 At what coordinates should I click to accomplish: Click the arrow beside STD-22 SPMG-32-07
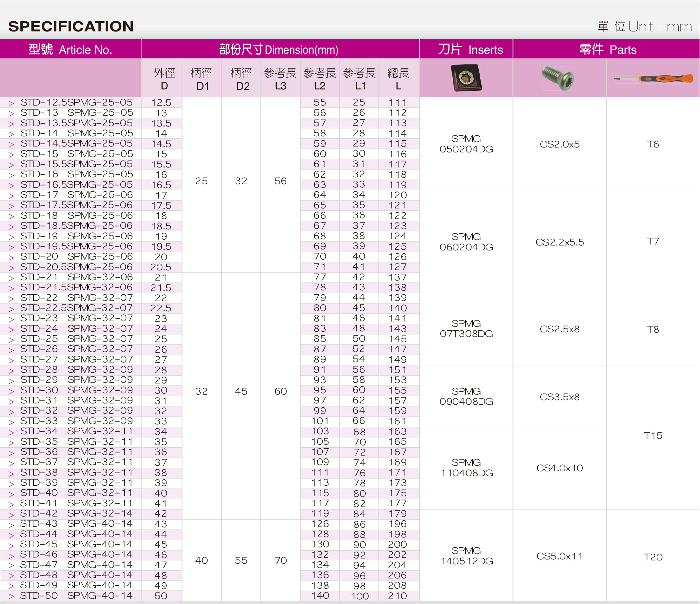click(11, 299)
